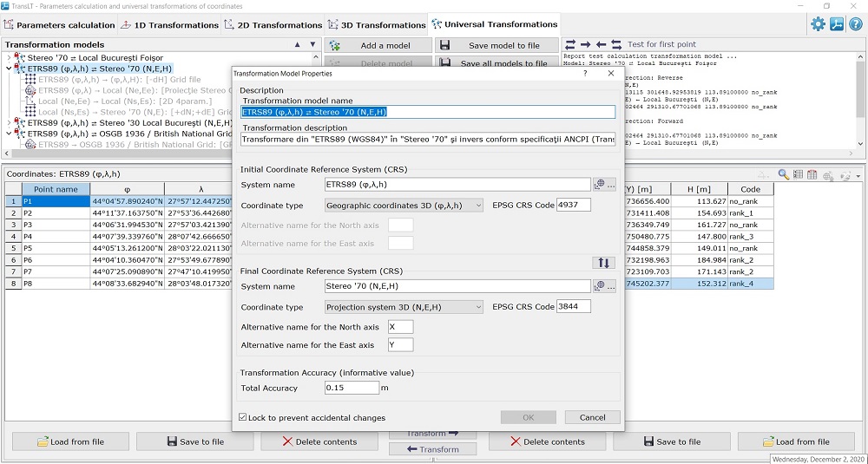The width and height of the screenshot is (868, 464).
Task: Click left Load from file button
Action: [x=71, y=441]
